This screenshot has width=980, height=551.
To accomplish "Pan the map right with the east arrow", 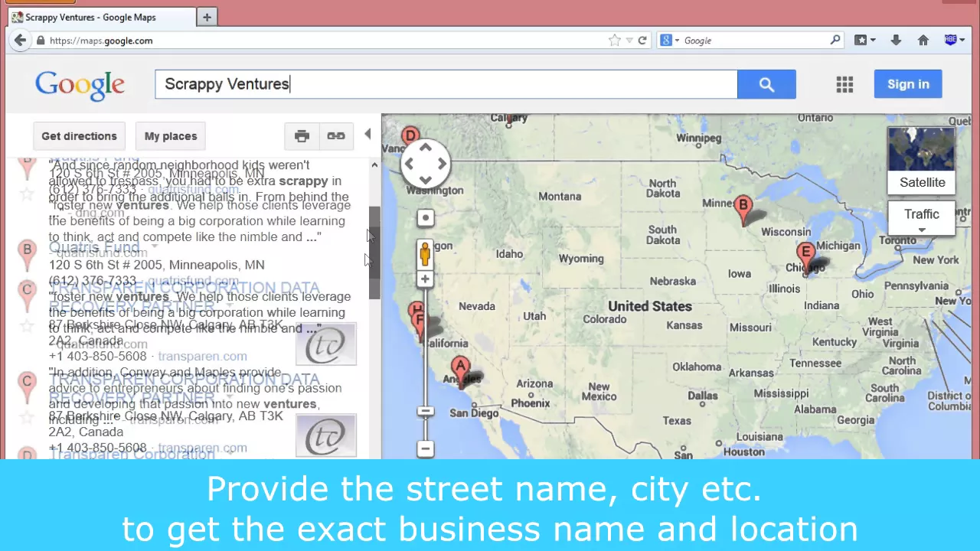I will coord(442,164).
